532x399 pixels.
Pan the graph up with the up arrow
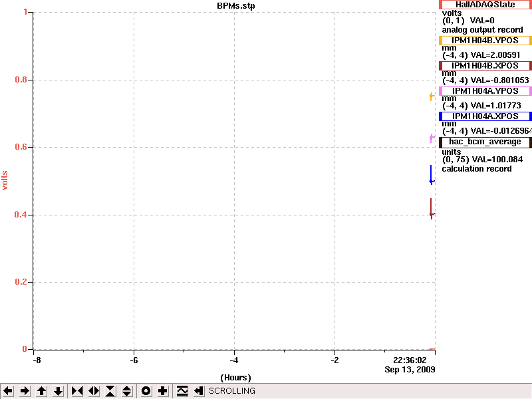(x=41, y=391)
